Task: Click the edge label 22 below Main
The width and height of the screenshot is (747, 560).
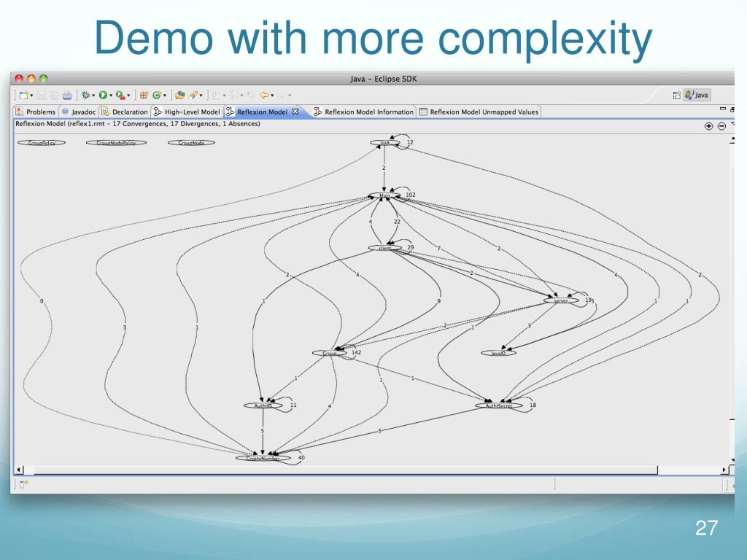Action: (398, 222)
